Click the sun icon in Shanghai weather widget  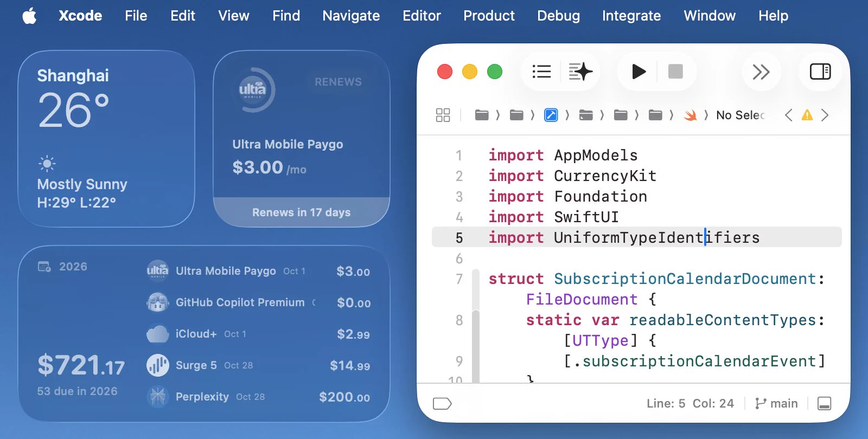point(47,163)
